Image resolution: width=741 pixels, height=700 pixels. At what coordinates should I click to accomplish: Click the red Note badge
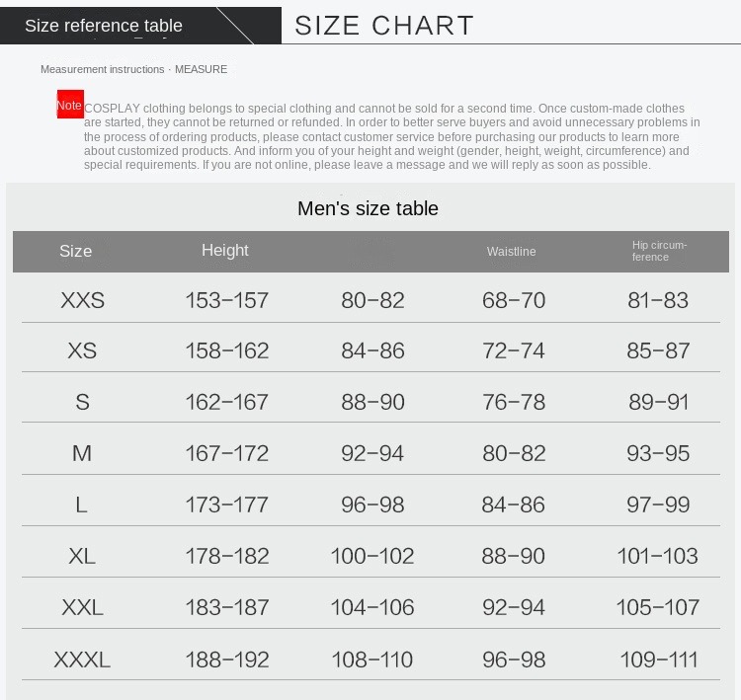pyautogui.click(x=70, y=104)
